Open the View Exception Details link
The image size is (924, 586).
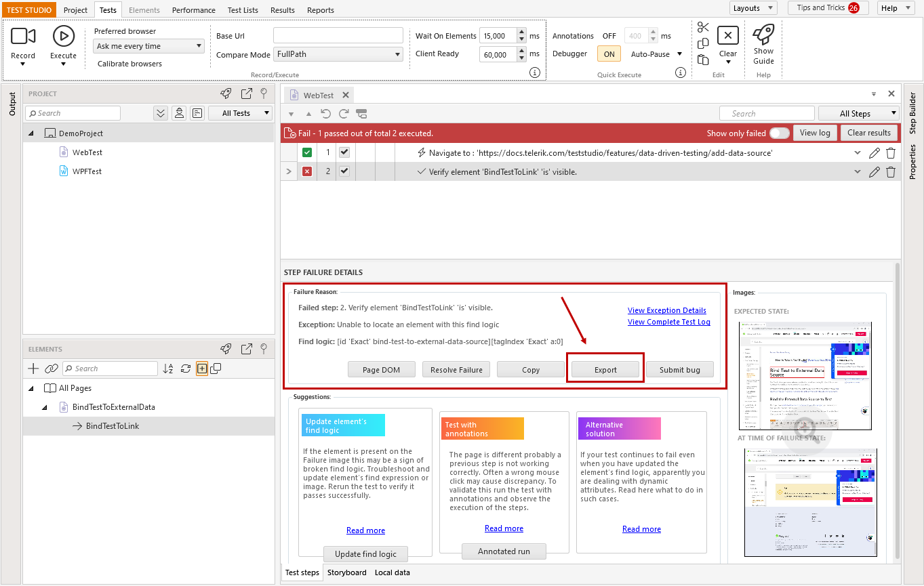coord(666,310)
